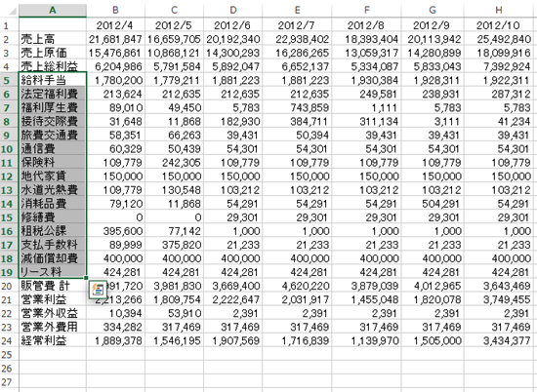The height and width of the screenshot is (392, 537).
Task: Click cell 営業利益
Action: click(53, 299)
